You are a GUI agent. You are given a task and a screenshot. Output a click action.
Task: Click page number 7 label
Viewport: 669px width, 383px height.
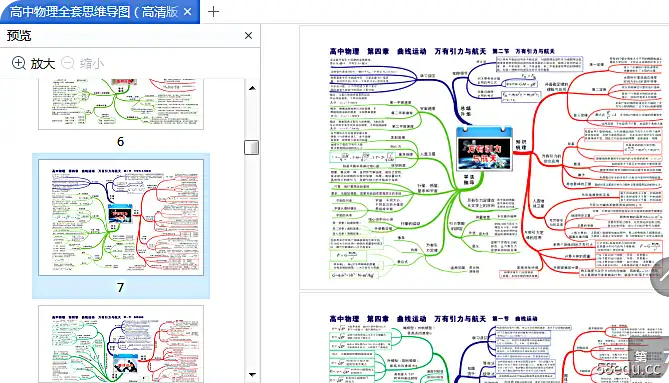tap(121, 287)
